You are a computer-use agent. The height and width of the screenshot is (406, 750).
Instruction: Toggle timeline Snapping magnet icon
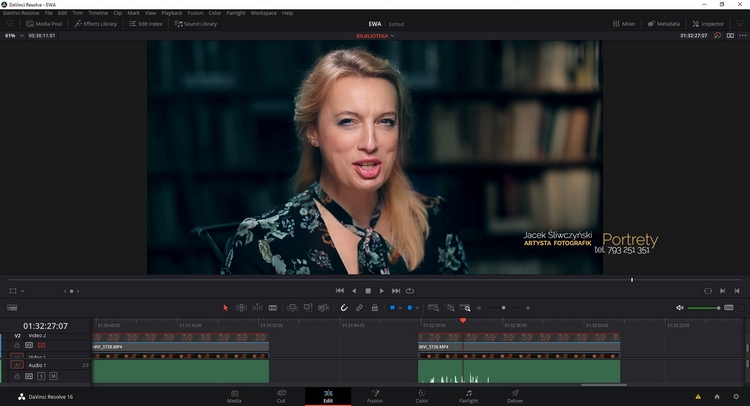[344, 308]
